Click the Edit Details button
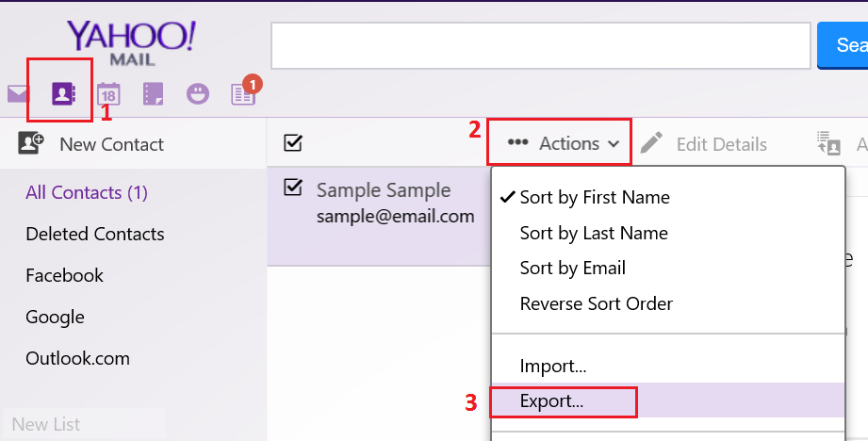 [x=704, y=143]
